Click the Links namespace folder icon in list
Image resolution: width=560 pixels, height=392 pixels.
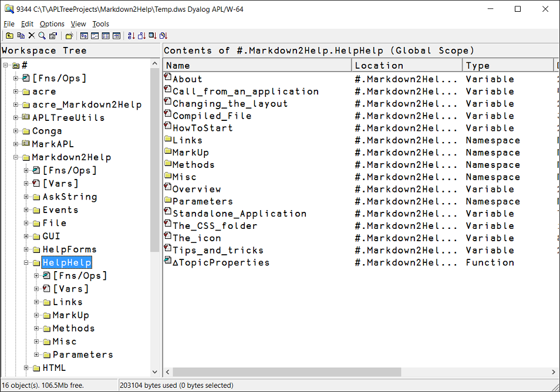tap(168, 138)
